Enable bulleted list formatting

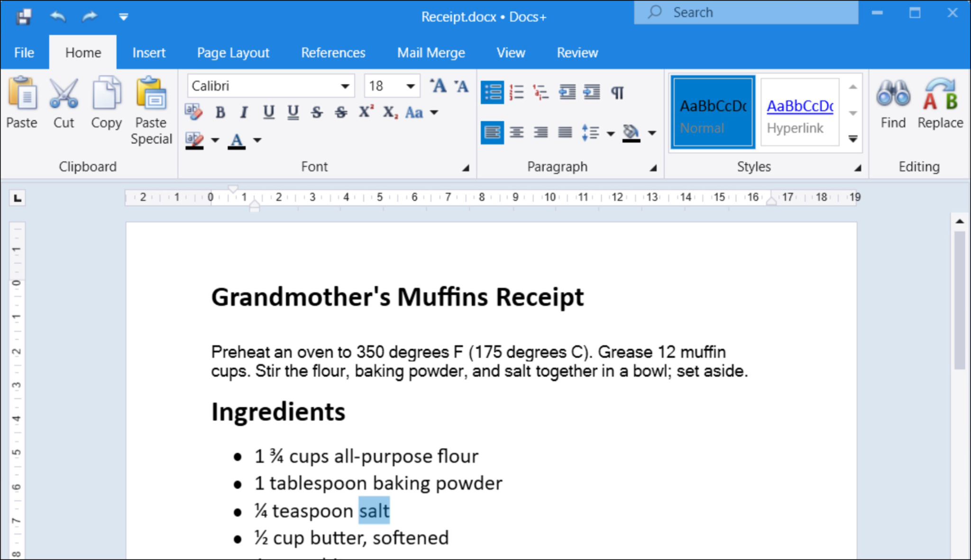coord(492,92)
